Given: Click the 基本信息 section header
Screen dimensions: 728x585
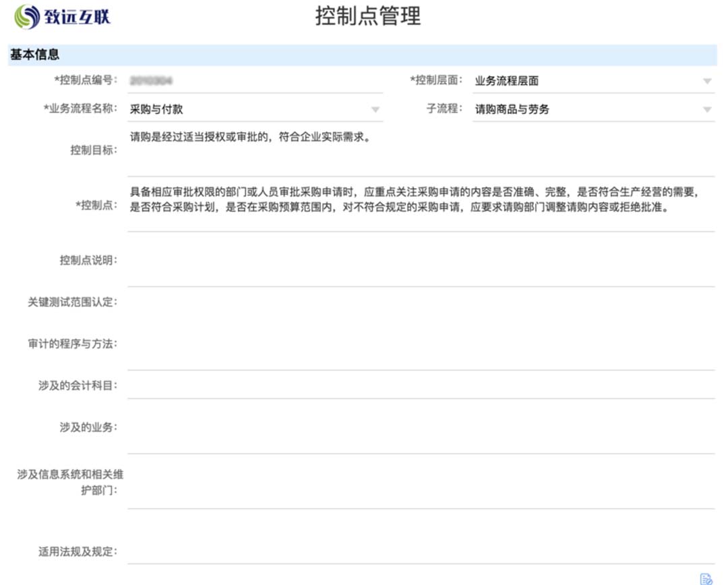Looking at the screenshot, I should click(362, 55).
